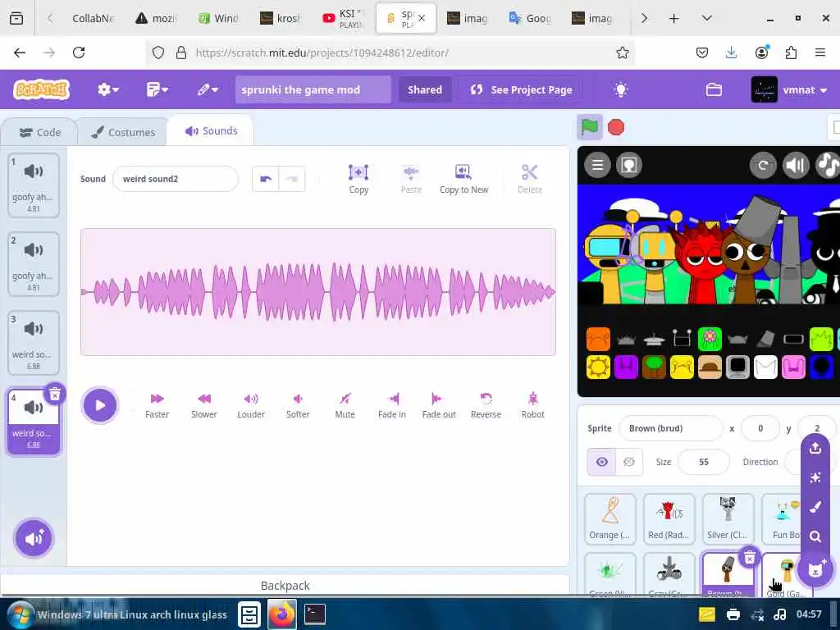This screenshot has height=630, width=840.
Task: Open My Stuff folder icon
Action: pos(714,89)
